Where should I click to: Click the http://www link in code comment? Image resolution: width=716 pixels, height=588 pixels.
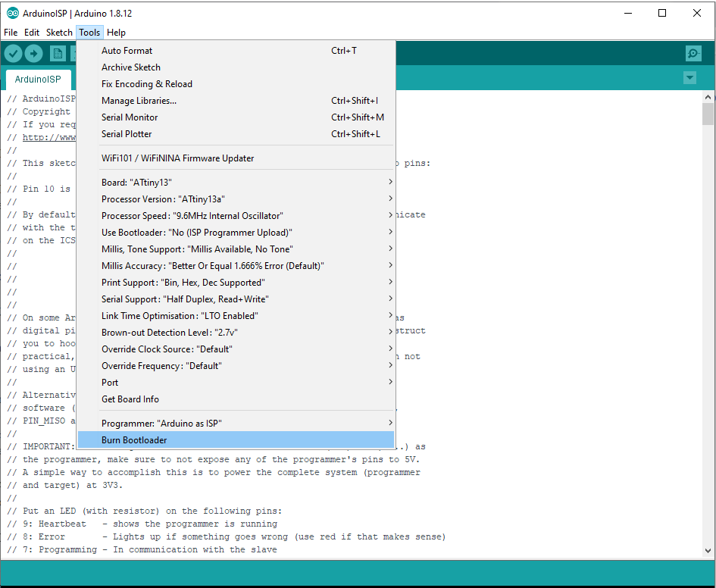(48, 137)
